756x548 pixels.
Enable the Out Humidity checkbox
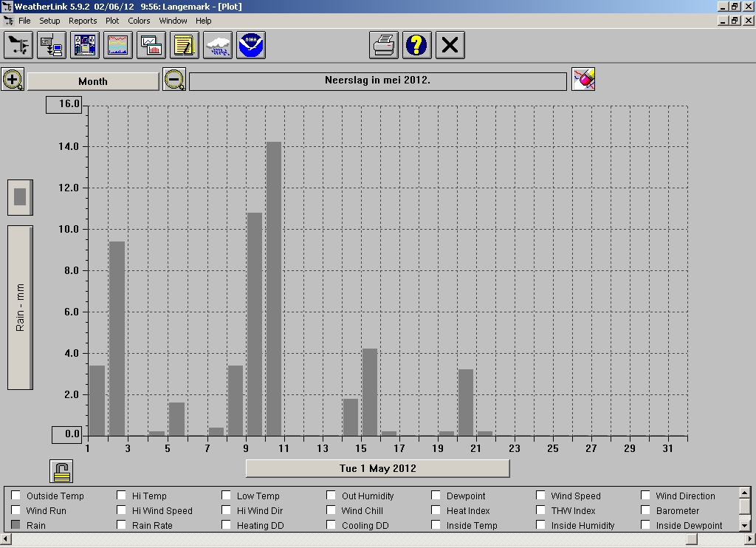[x=331, y=496]
